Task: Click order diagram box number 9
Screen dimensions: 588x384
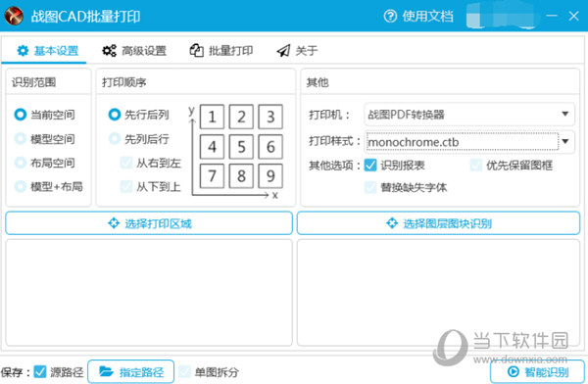Action: [270, 175]
